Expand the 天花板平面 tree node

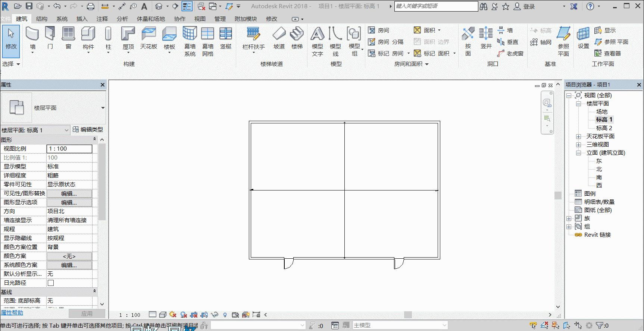point(578,136)
